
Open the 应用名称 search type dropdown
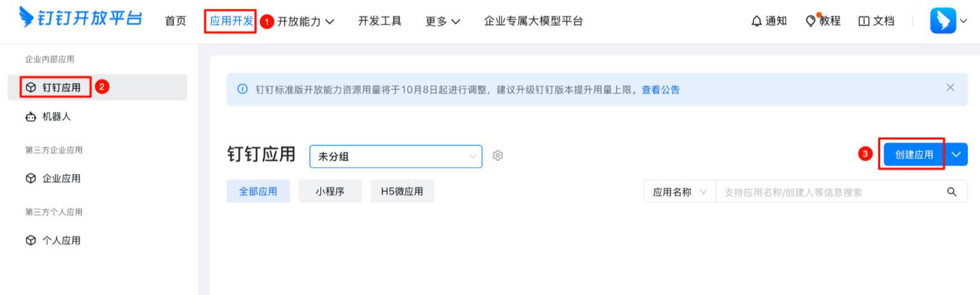679,191
